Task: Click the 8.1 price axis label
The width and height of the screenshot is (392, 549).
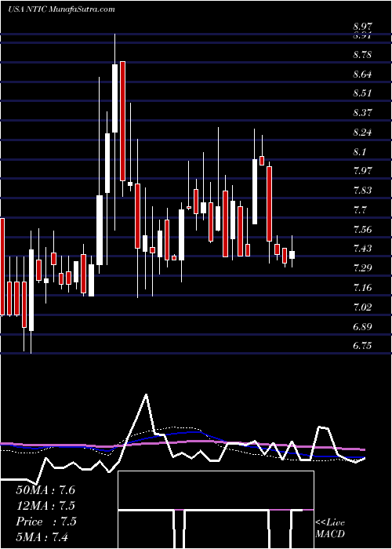Action: [360, 151]
